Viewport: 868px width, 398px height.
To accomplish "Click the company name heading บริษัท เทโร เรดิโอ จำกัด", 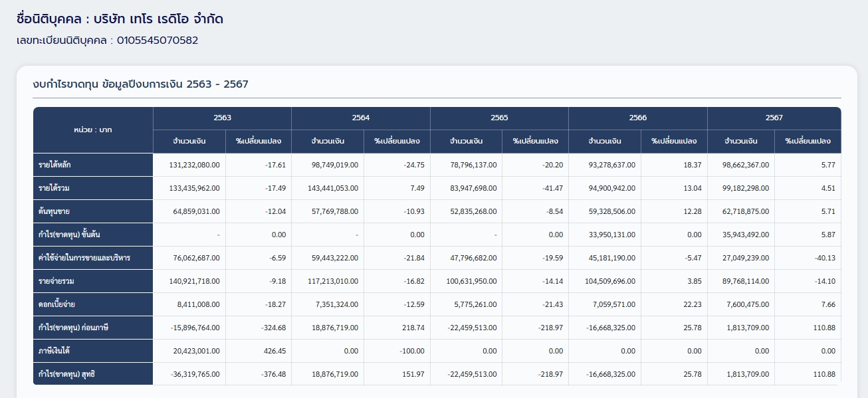I will pos(158,19).
